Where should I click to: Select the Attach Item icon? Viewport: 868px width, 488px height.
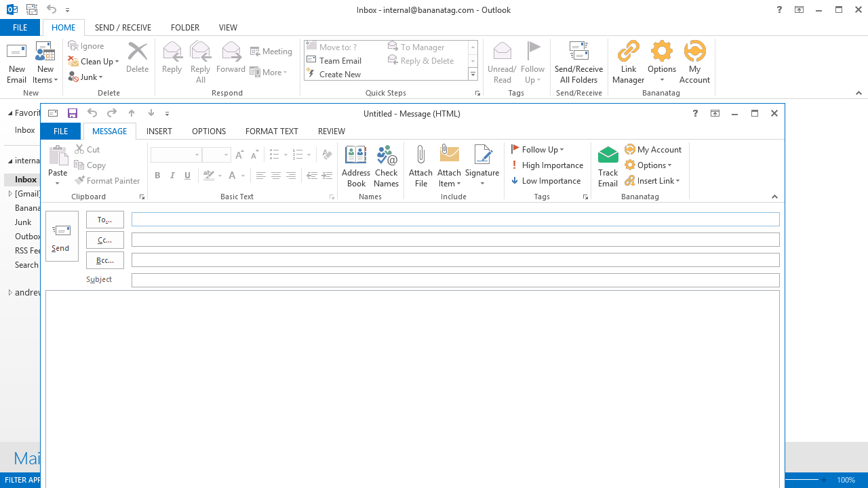pos(449,165)
